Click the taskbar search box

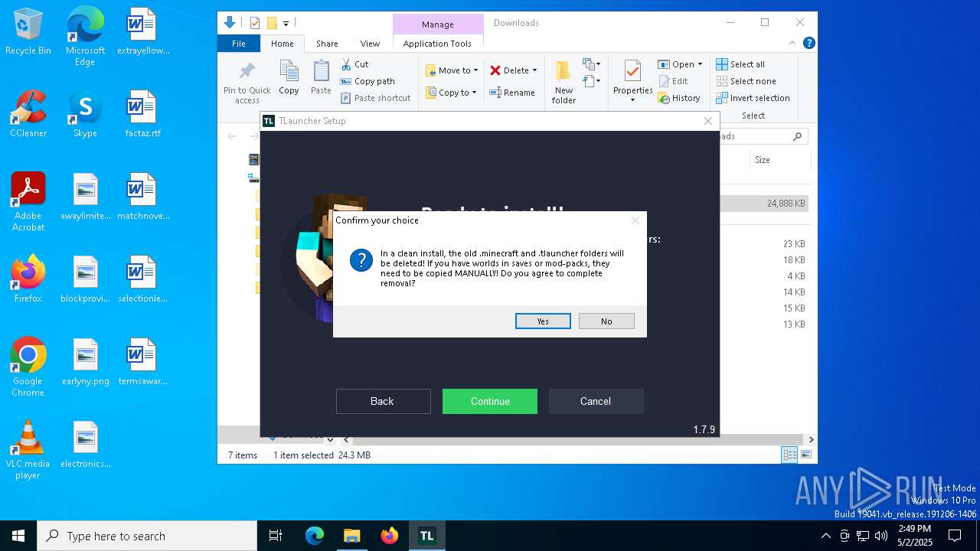[x=147, y=536]
